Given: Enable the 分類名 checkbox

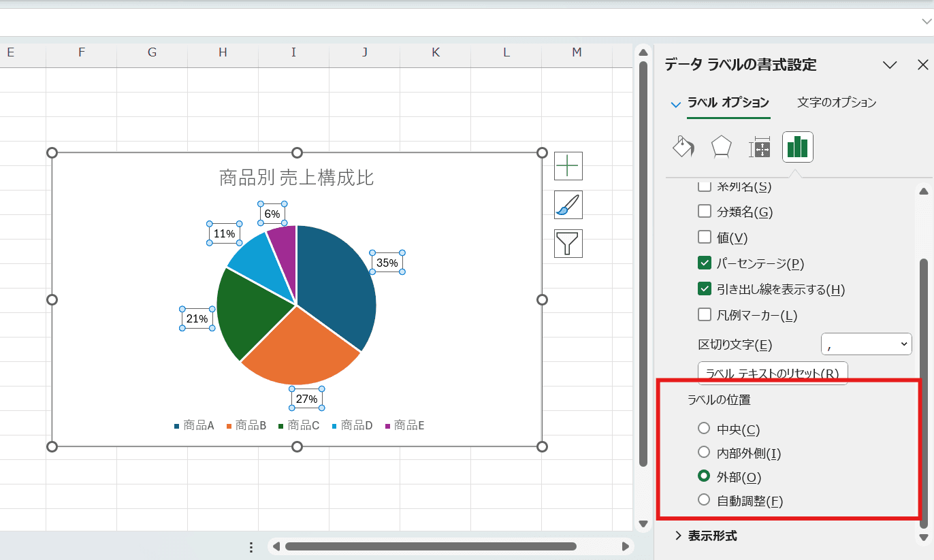Looking at the screenshot, I should coord(705,212).
